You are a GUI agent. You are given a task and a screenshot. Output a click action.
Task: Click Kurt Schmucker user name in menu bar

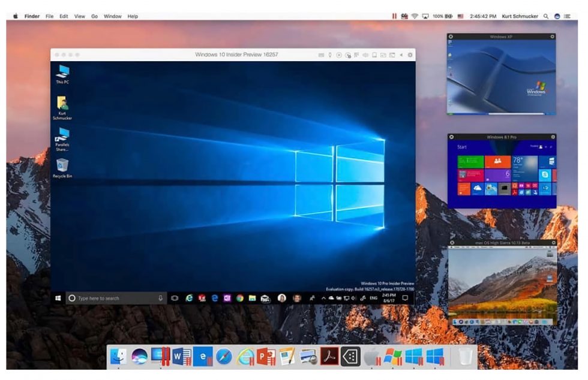[520, 16]
